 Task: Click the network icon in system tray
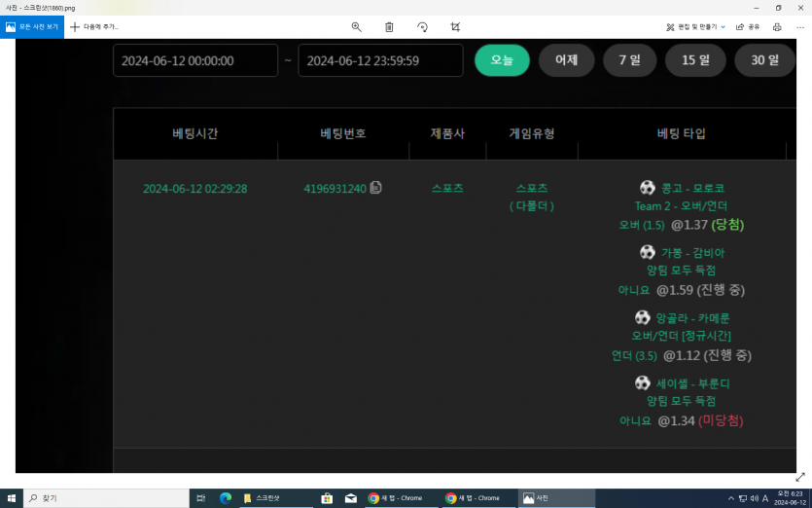point(743,498)
